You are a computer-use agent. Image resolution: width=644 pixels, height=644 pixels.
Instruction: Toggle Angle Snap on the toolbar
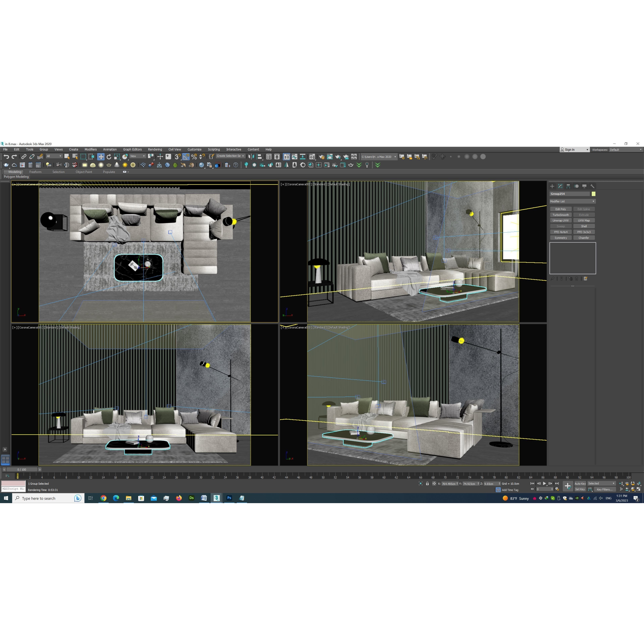186,157
